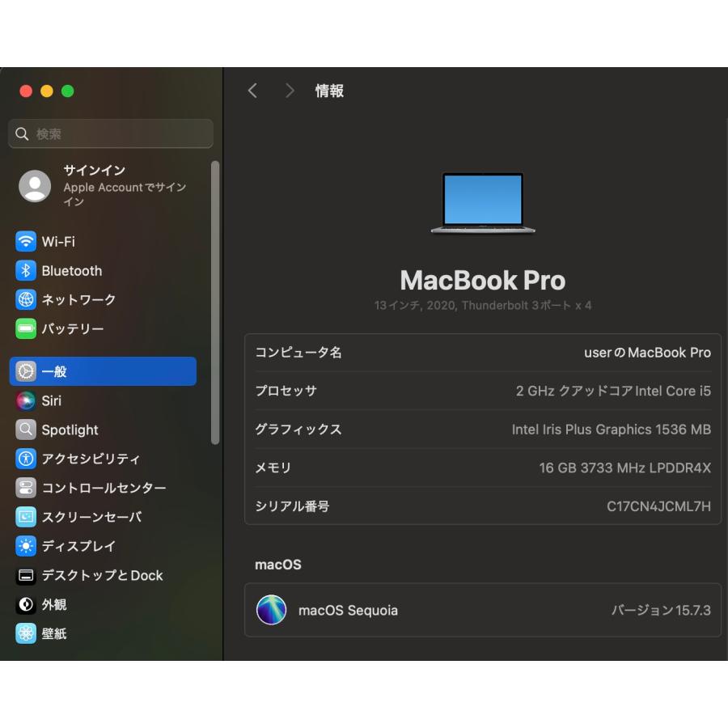The width and height of the screenshot is (728, 728).
Task: Click the 'macOS' section heading
Action: [x=278, y=565]
